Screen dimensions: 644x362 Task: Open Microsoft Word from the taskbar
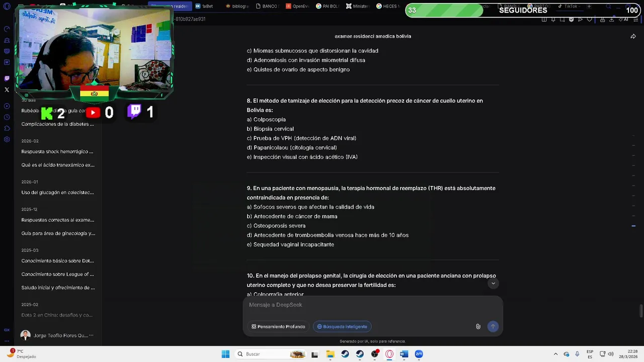(404, 354)
